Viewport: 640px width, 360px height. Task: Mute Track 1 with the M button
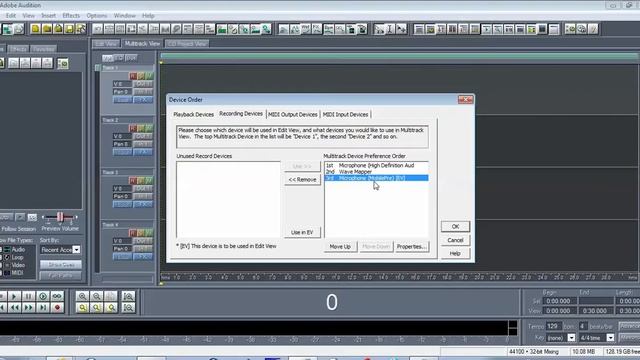[149, 76]
